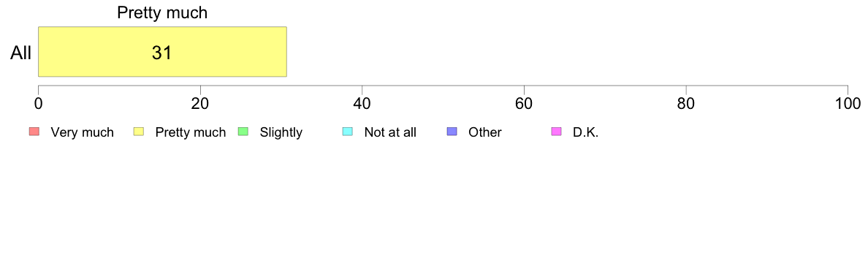Click the Pretty much legend text
Viewport: 868px width, 269px height.
[191, 132]
